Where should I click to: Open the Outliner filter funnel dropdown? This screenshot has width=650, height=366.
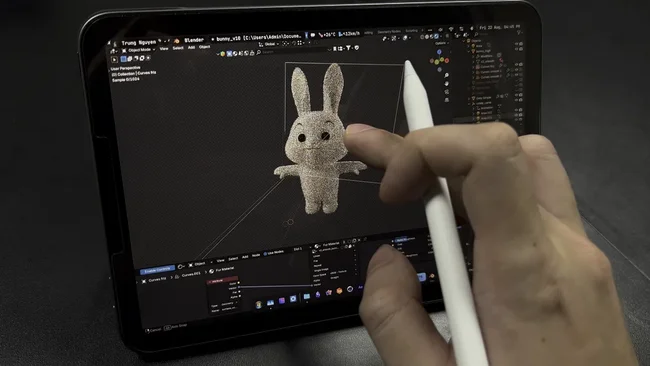[x=520, y=32]
